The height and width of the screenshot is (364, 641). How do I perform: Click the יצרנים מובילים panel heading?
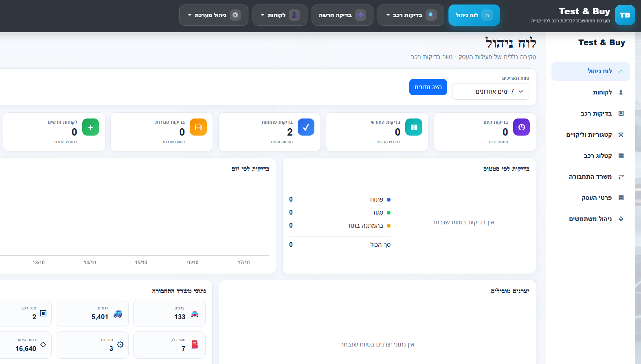click(x=510, y=291)
